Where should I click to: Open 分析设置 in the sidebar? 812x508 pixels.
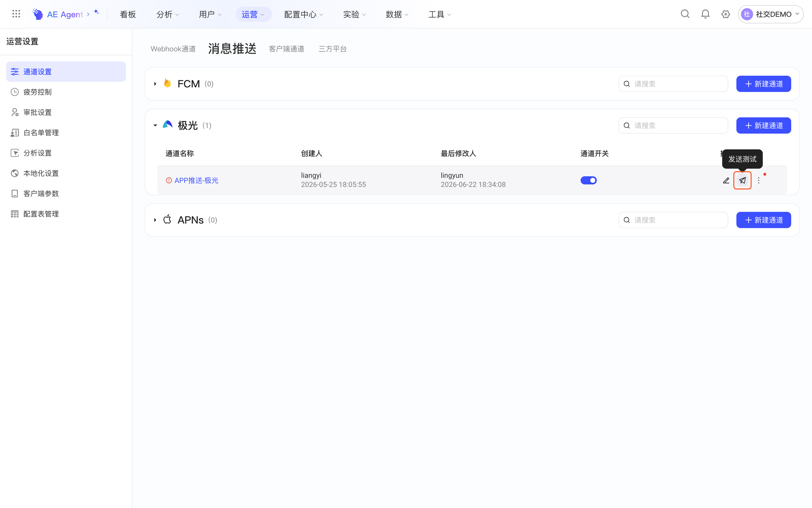tap(66, 153)
